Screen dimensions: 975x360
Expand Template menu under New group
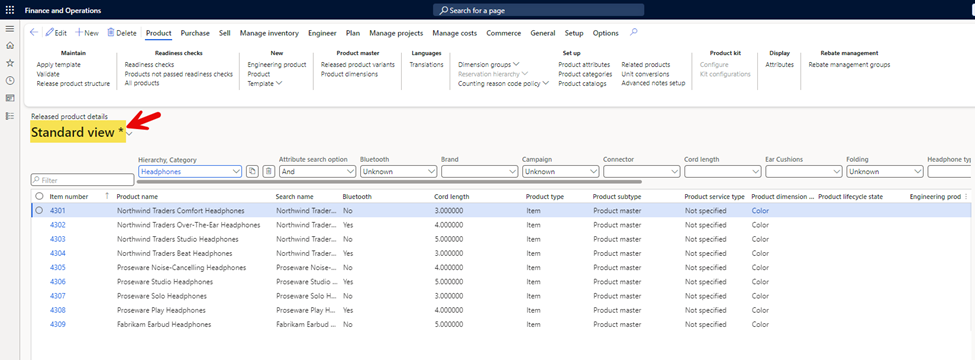tap(265, 83)
